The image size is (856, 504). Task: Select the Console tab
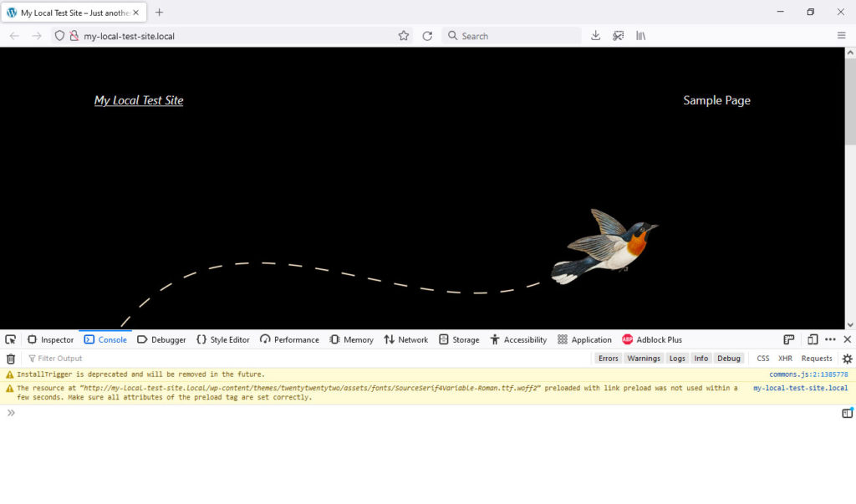[x=105, y=339]
